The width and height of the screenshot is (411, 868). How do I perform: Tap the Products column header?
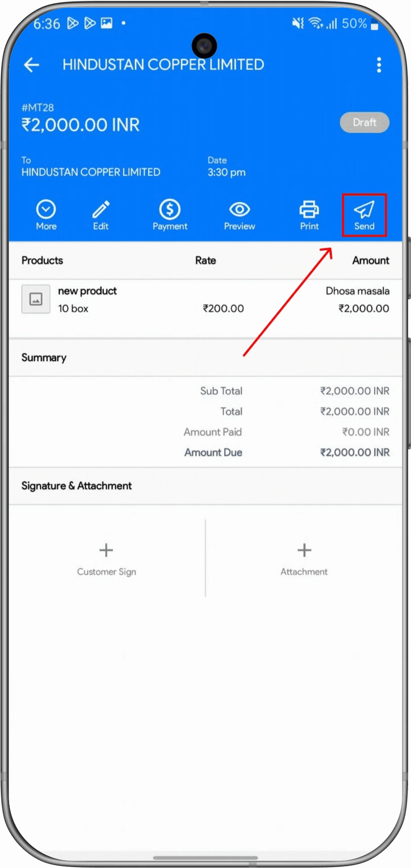pyautogui.click(x=42, y=260)
